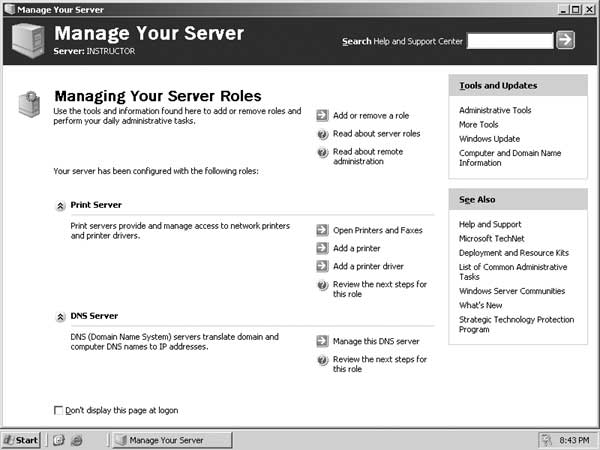Close the Manage Your Server window

click(x=589, y=10)
